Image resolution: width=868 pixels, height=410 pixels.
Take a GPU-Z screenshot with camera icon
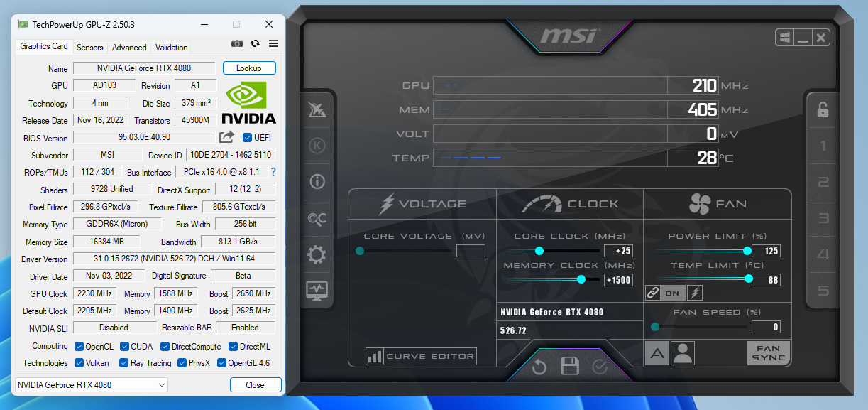[237, 44]
